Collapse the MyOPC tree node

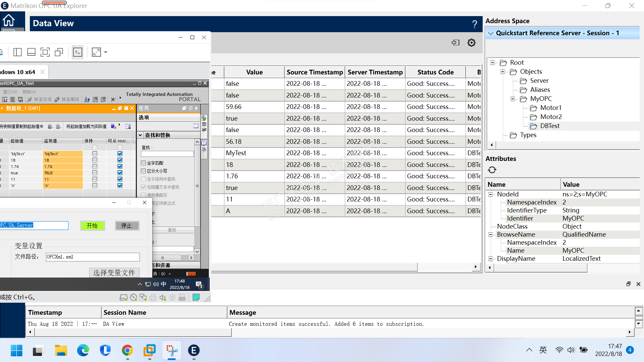(x=513, y=99)
